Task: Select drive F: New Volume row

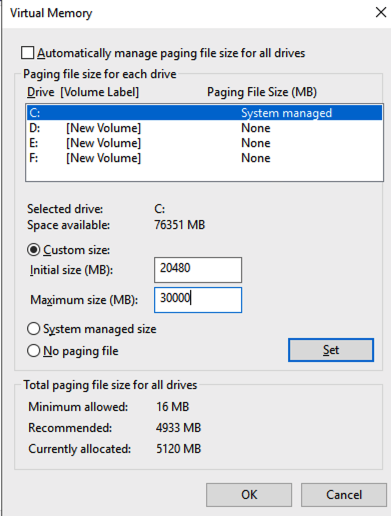Action: click(204, 158)
